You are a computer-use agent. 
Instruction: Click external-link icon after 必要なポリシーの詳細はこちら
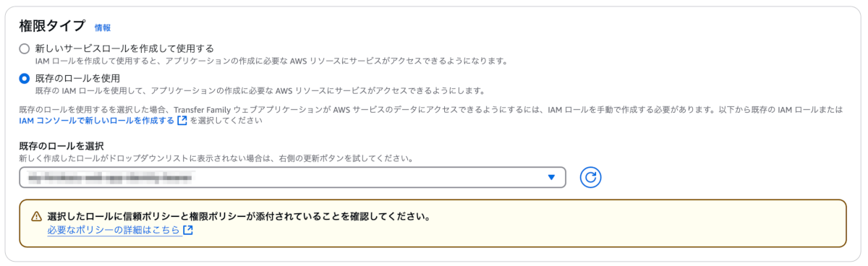coord(188,231)
